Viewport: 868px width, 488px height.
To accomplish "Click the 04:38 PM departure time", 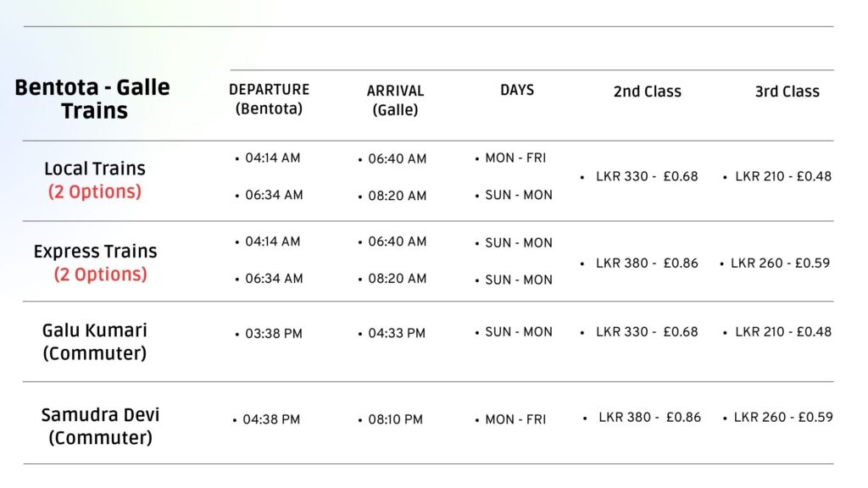I will (x=271, y=419).
